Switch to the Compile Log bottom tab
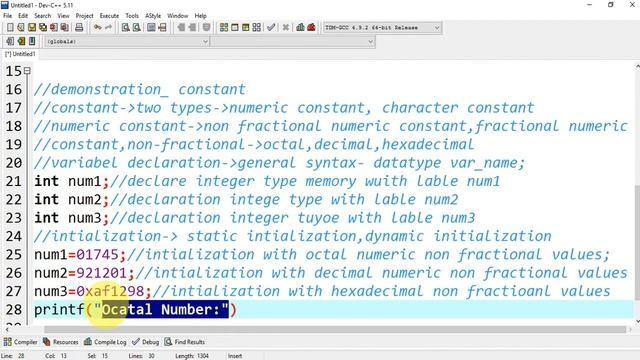 pyautogui.click(x=105, y=342)
